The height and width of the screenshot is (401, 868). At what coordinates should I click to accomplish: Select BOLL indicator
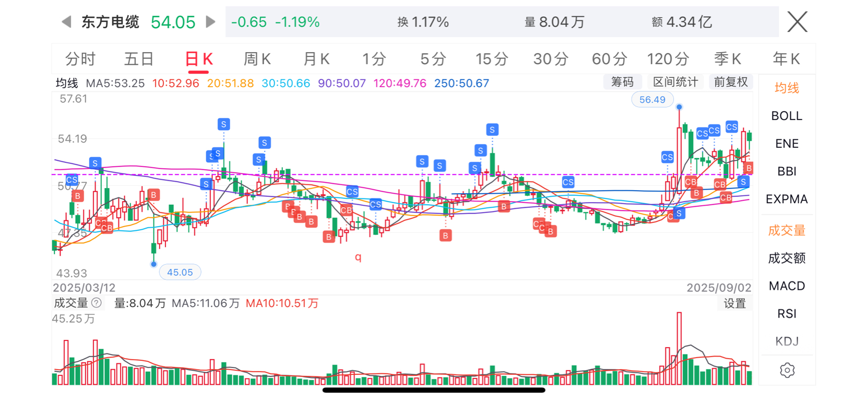pyautogui.click(x=787, y=116)
